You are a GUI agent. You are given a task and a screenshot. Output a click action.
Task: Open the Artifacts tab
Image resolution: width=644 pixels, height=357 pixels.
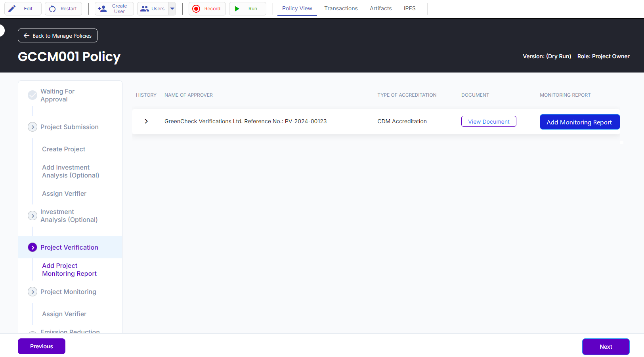coord(380,8)
